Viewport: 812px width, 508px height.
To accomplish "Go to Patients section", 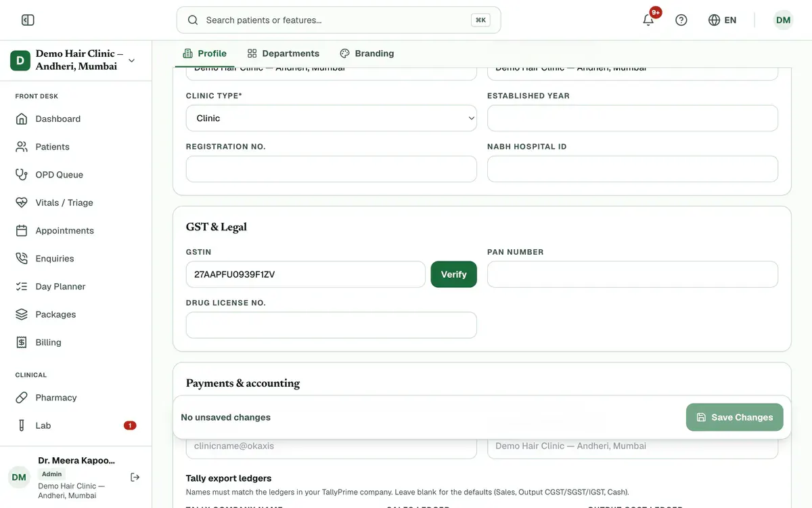I will click(x=76, y=147).
